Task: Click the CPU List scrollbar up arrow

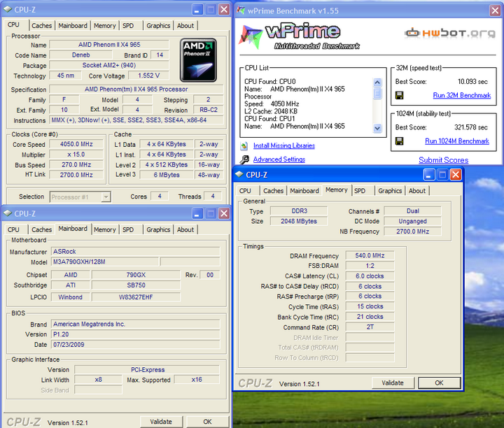Action: [377, 83]
